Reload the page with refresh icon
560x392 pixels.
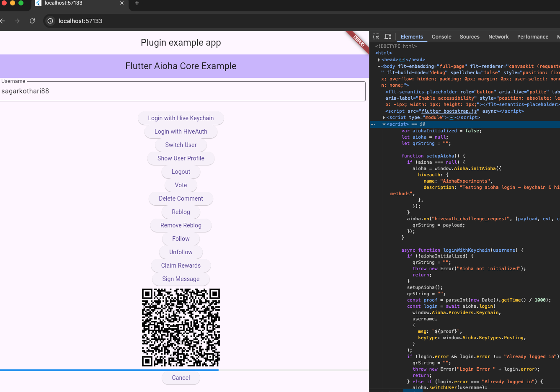coord(32,21)
